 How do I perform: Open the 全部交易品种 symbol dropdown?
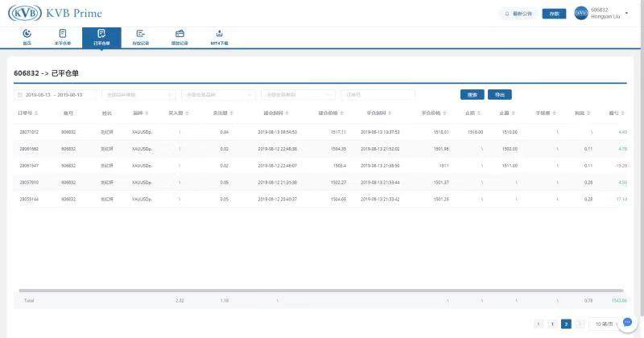[x=218, y=95]
